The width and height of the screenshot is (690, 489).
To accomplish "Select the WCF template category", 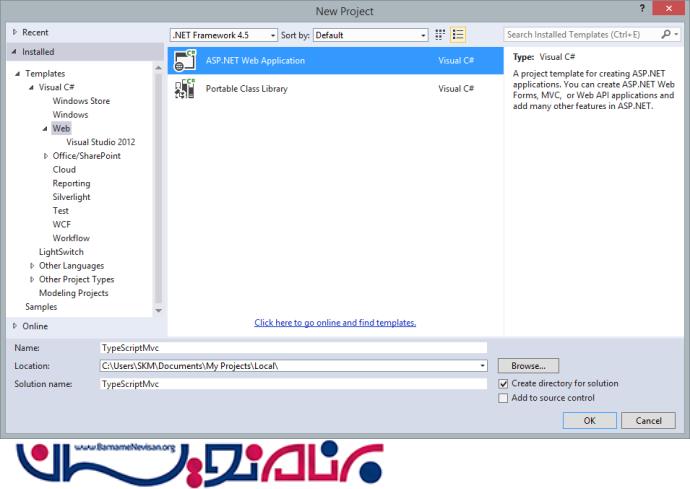I will (61, 224).
